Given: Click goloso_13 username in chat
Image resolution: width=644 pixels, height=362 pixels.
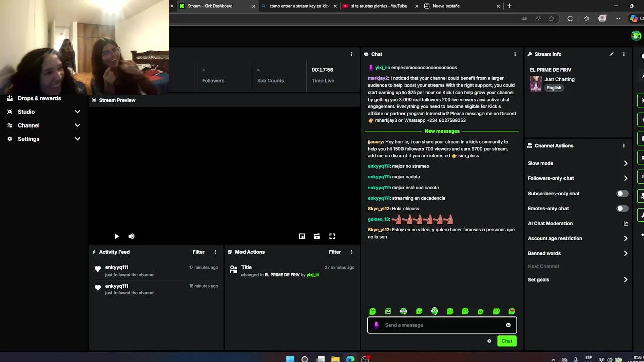Looking at the screenshot, I should [378, 219].
